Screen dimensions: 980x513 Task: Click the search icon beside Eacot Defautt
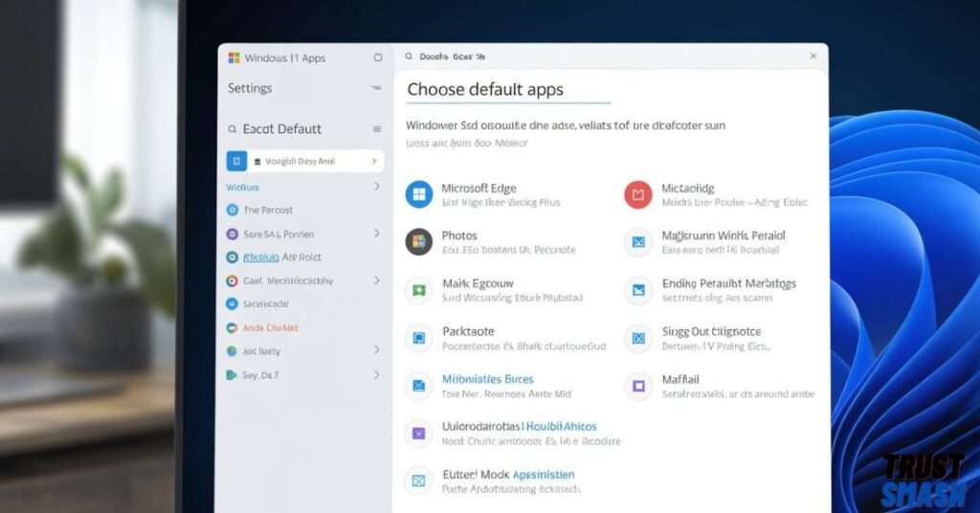pyautogui.click(x=232, y=129)
